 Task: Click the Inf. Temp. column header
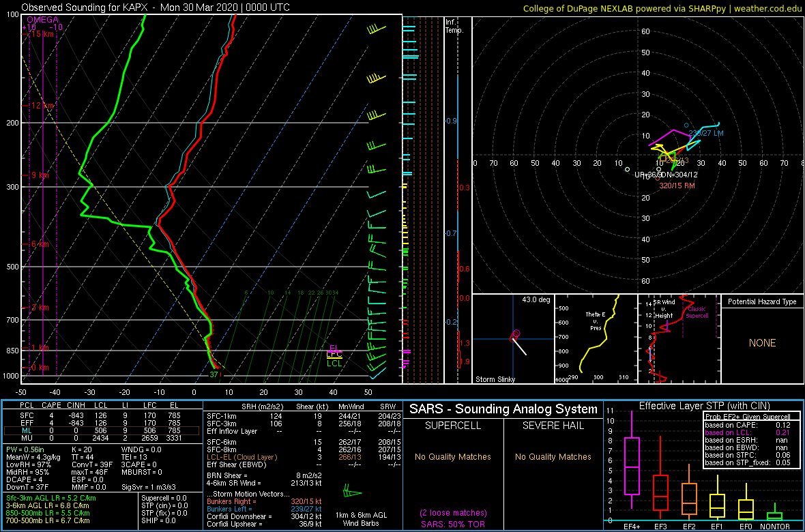pos(455,26)
